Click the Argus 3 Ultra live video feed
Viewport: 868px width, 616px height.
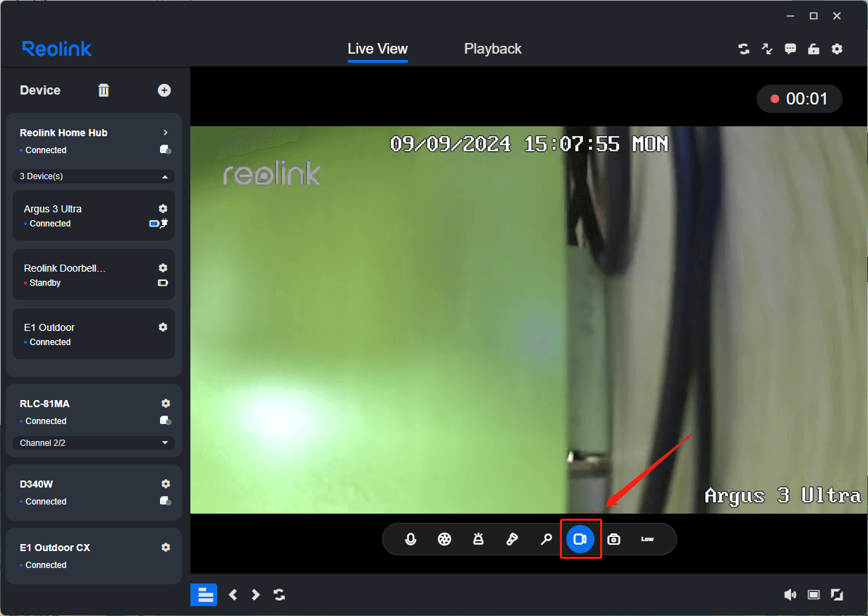529,320
